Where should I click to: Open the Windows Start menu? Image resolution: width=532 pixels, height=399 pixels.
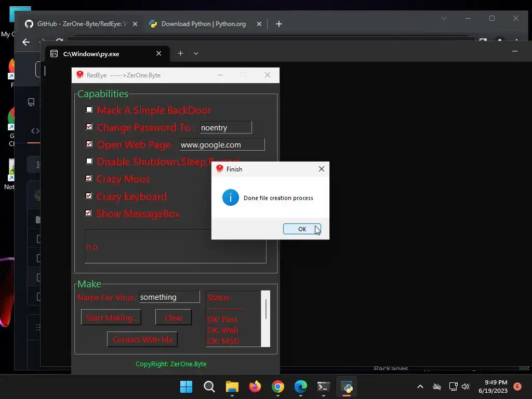tap(187, 387)
